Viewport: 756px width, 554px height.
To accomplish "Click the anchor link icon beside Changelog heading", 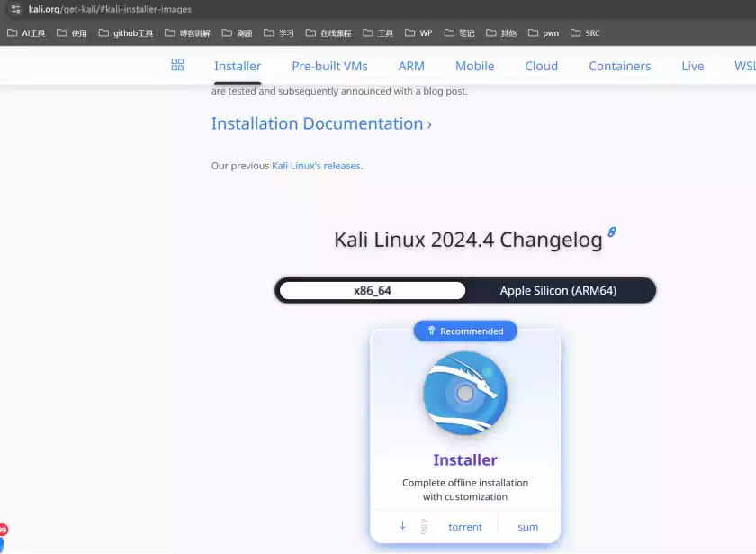I will click(x=612, y=232).
